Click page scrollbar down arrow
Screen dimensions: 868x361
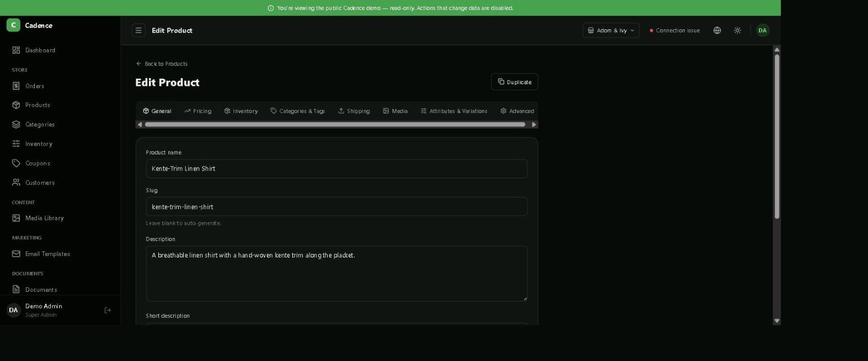777,321
